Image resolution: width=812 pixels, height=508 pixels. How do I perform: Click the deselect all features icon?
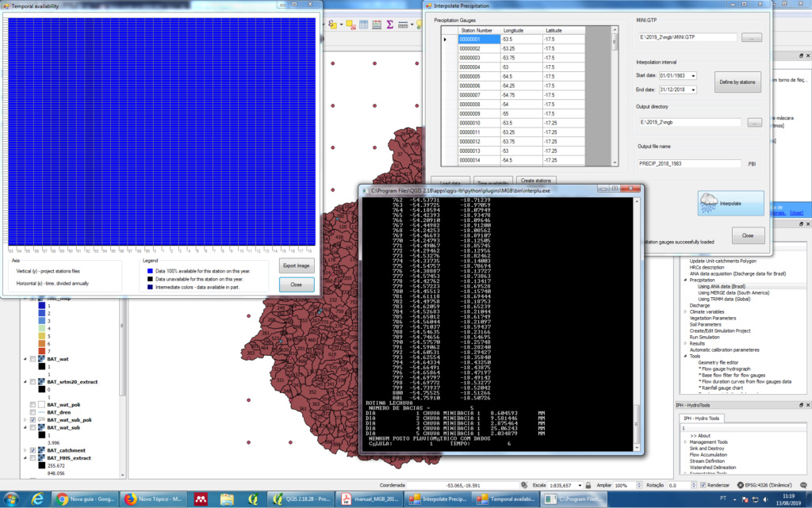pos(351,25)
